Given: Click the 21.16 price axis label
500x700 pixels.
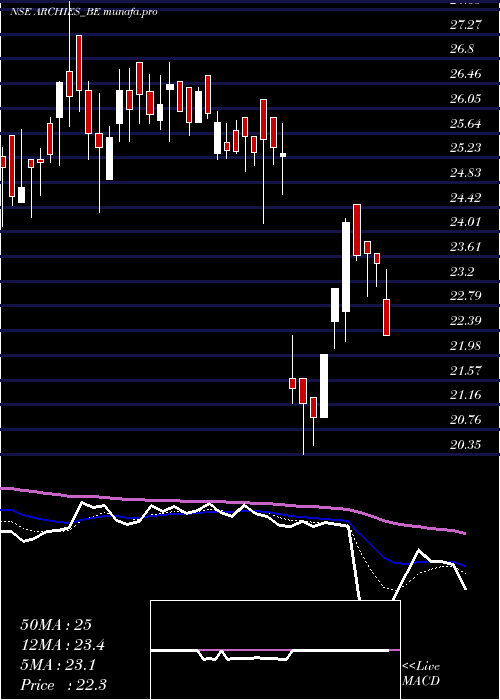Looking at the screenshot, I should tap(465, 395).
